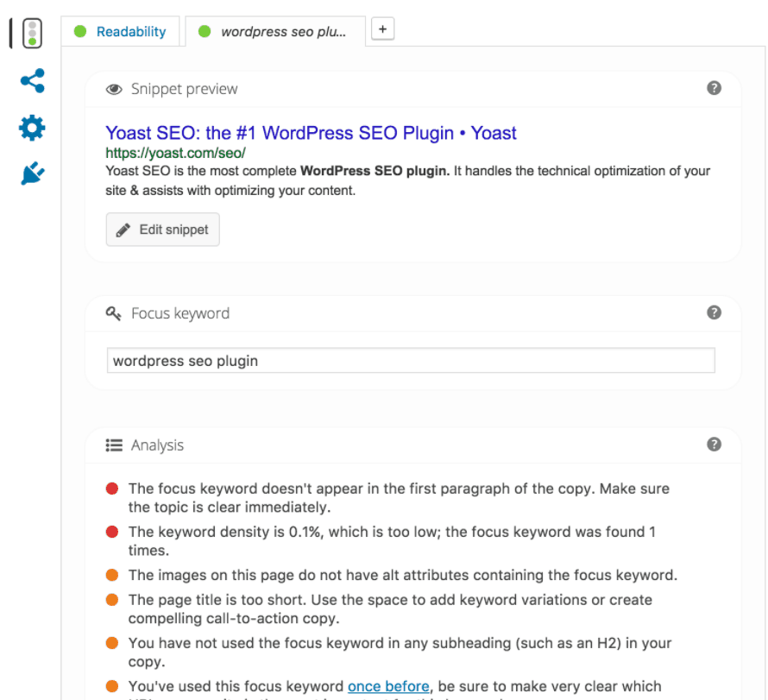768x700 pixels.
Task: Click the green bullet on the Readability tab
Action: pos(80,31)
